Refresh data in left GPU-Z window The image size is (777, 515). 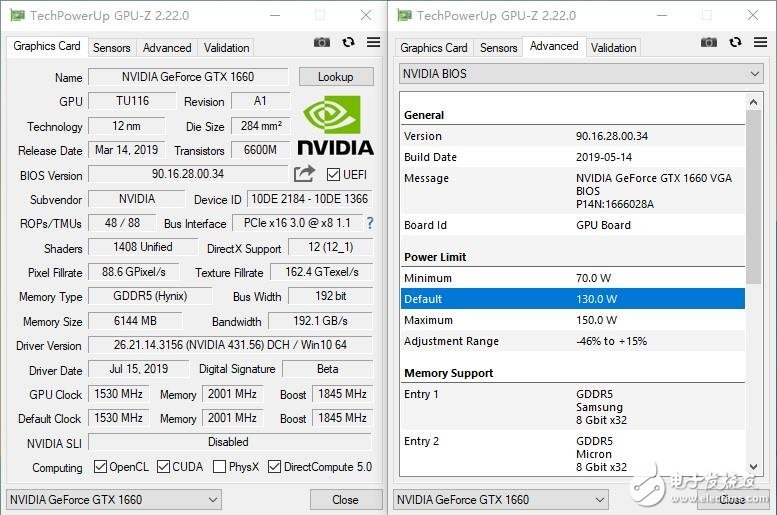(x=348, y=42)
